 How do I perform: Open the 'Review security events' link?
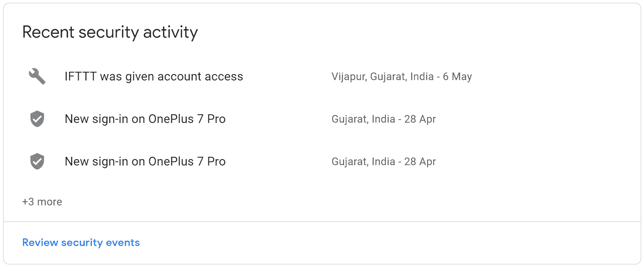(x=81, y=243)
